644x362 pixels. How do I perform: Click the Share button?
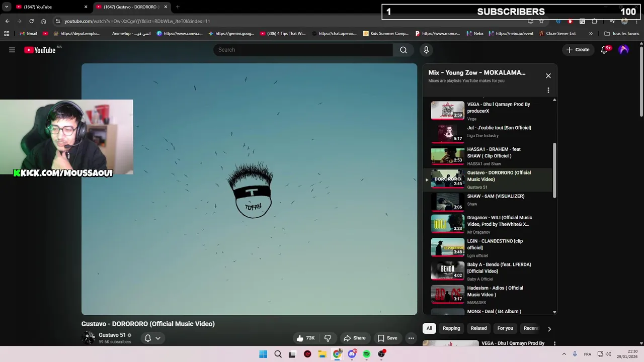pos(354,338)
